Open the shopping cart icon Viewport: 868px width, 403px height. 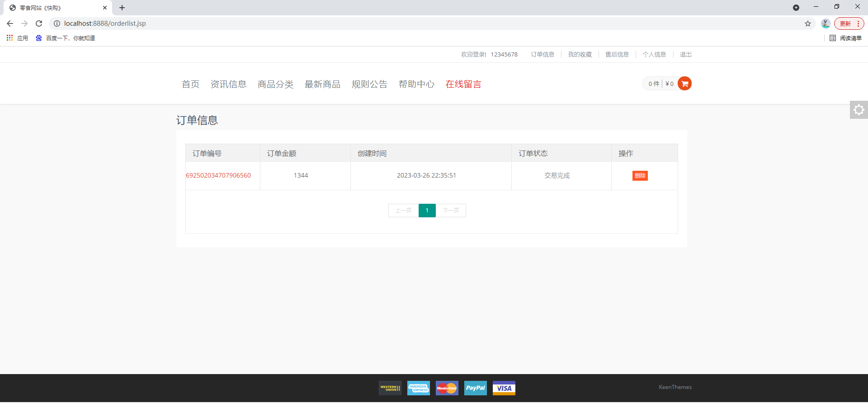point(684,84)
